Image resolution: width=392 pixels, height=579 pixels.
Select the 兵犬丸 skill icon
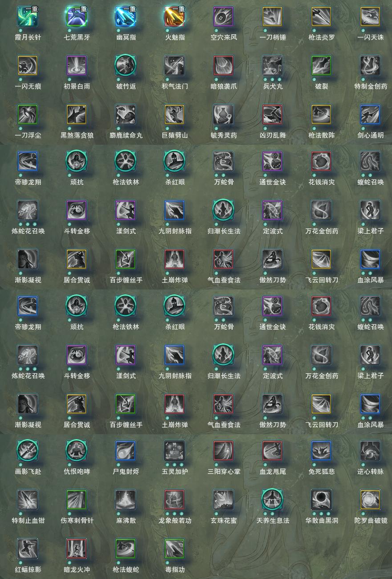[x=272, y=65]
